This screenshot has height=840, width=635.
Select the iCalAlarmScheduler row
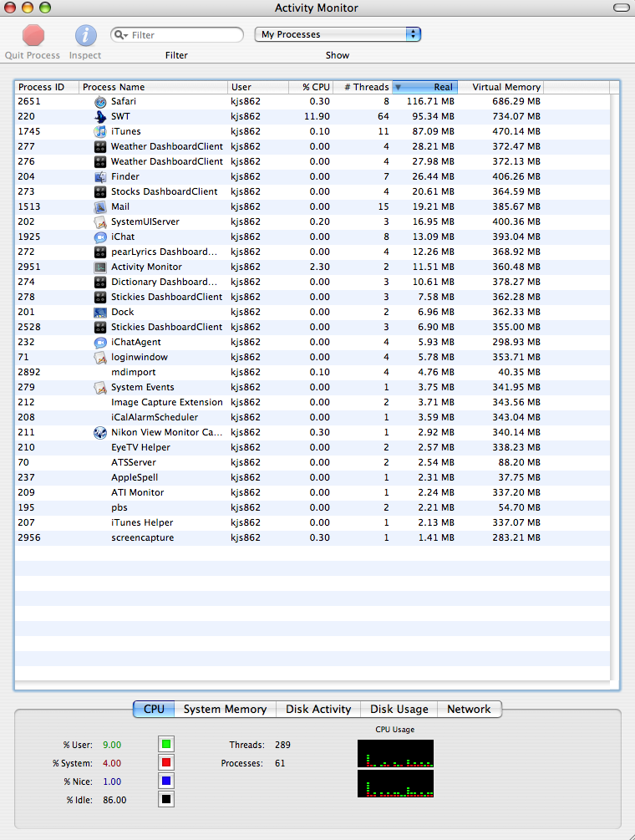click(312, 417)
